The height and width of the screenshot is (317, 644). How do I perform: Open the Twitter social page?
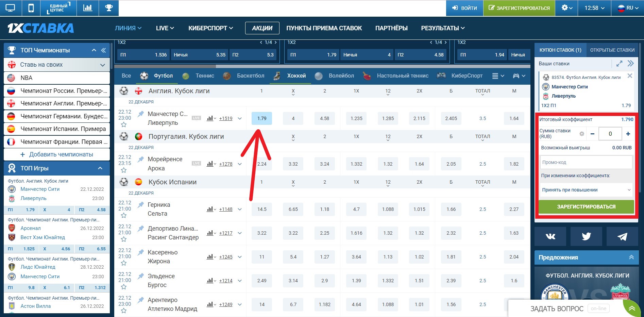(586, 236)
